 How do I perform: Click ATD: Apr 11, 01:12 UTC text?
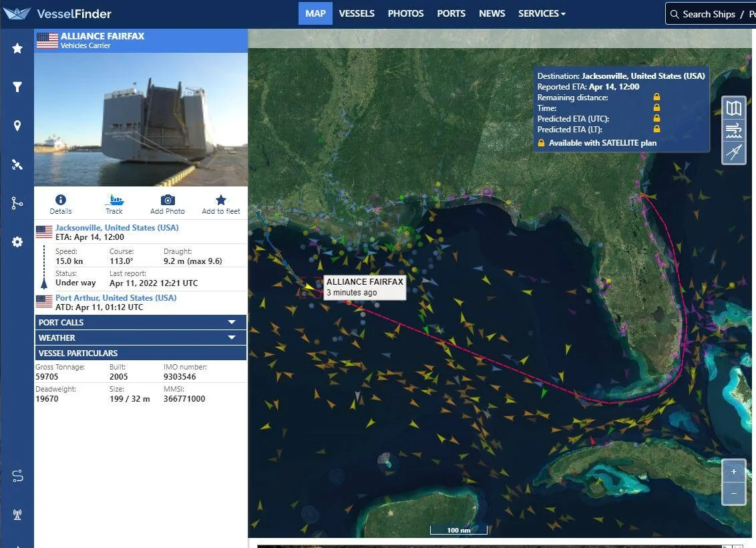coord(100,307)
